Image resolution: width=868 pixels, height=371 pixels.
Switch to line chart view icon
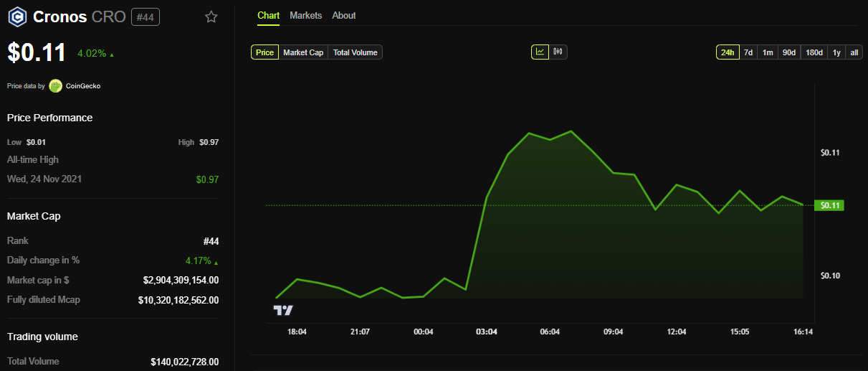(540, 52)
